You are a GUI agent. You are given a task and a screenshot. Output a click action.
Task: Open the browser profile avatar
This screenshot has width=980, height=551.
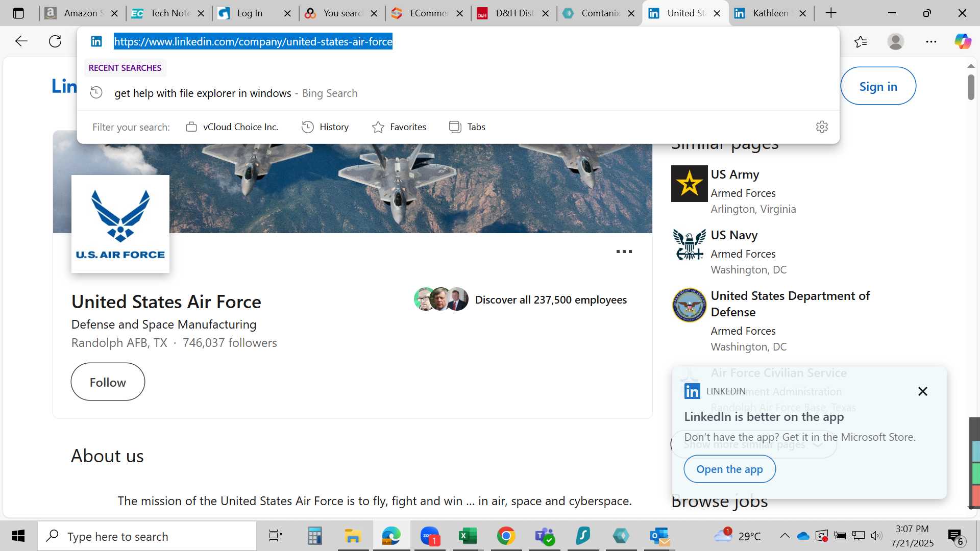(896, 41)
